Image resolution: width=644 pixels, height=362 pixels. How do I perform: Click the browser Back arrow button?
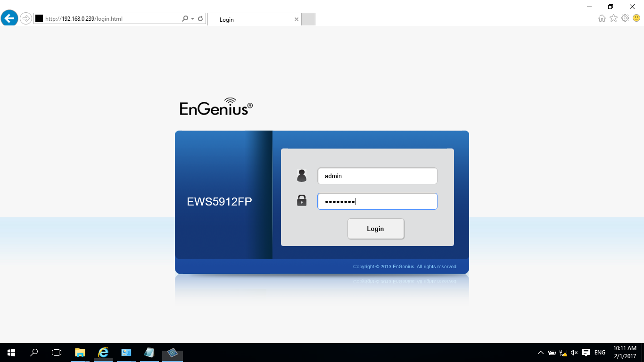(9, 18)
